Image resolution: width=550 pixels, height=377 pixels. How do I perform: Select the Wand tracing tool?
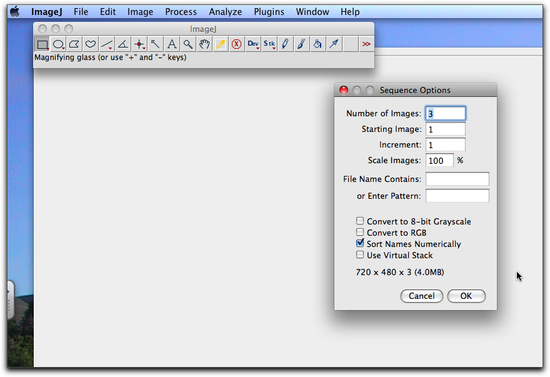pyautogui.click(x=155, y=44)
